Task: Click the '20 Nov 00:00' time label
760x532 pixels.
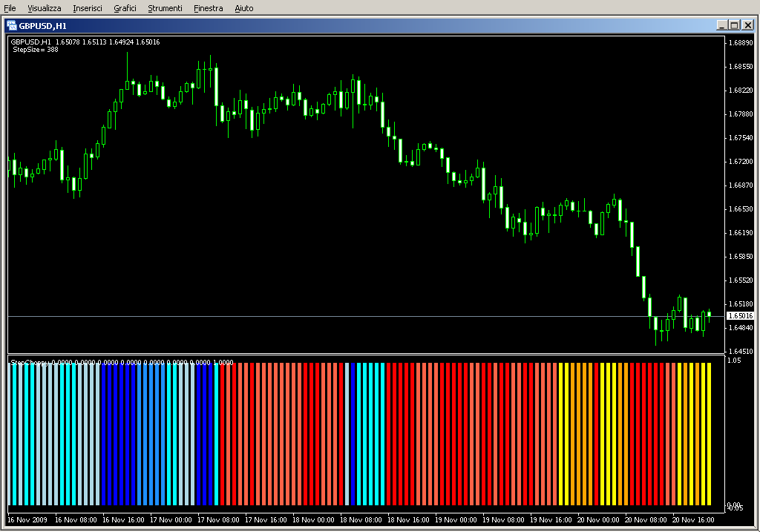Action: pos(598,520)
